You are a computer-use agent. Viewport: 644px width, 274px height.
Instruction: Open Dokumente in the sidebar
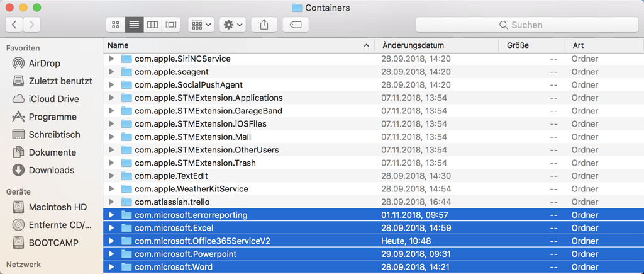click(x=44, y=152)
